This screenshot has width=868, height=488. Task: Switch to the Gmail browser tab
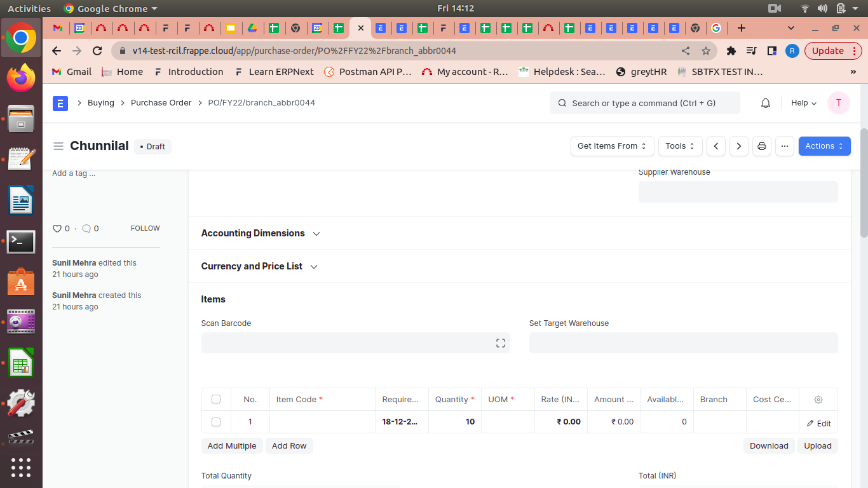coord(58,28)
